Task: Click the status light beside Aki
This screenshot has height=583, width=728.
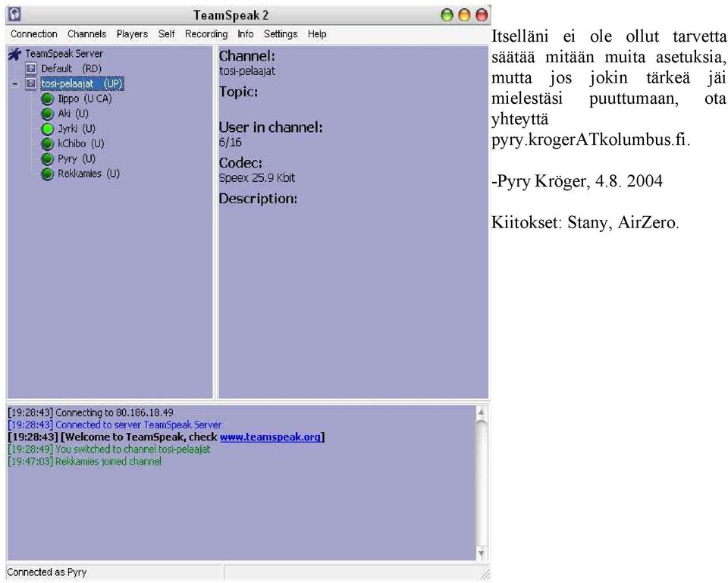Action: tap(47, 114)
